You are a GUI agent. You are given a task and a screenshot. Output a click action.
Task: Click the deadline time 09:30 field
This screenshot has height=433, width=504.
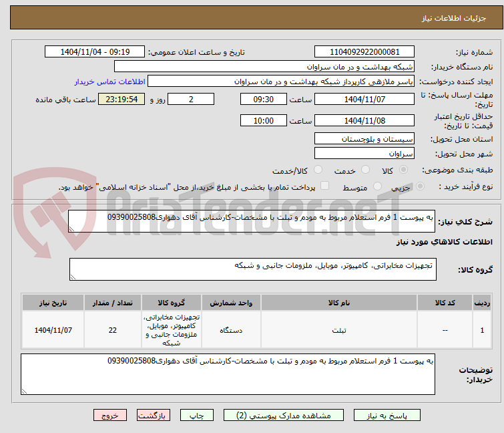264,99
